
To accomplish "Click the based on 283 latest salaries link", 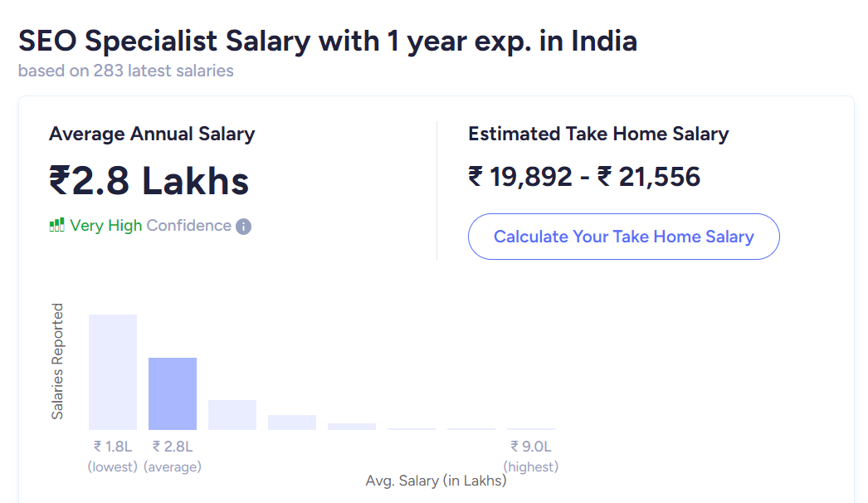I will coord(124,71).
